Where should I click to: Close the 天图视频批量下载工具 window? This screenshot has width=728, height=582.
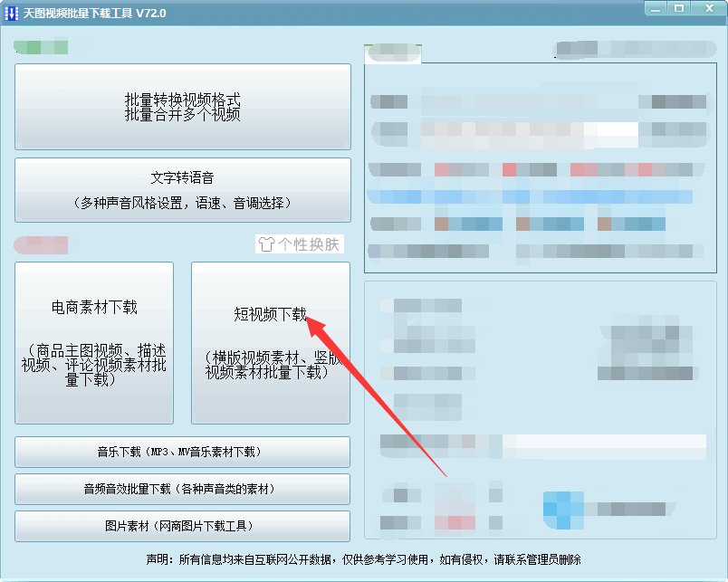705,8
